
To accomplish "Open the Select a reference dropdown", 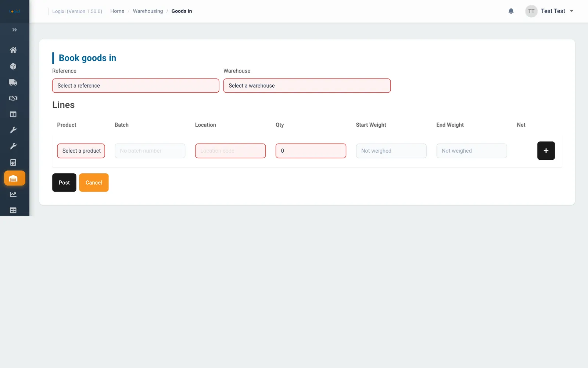I will click(136, 86).
